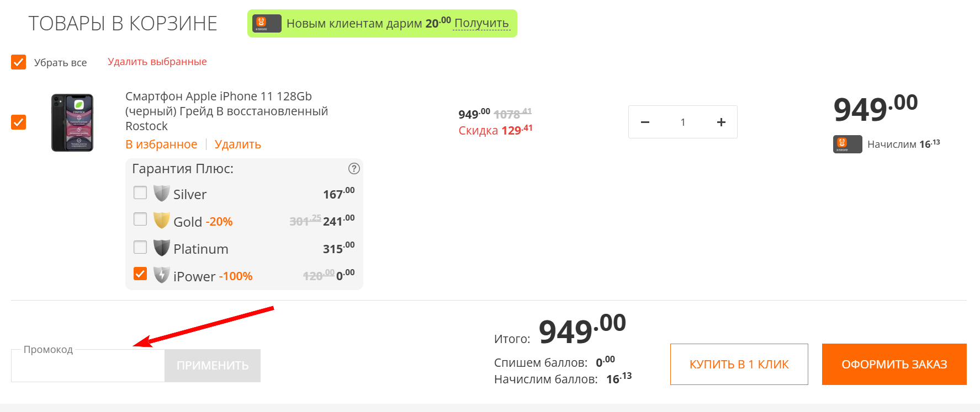Click the store logo in the green banner
980x412 pixels.
[x=267, y=23]
